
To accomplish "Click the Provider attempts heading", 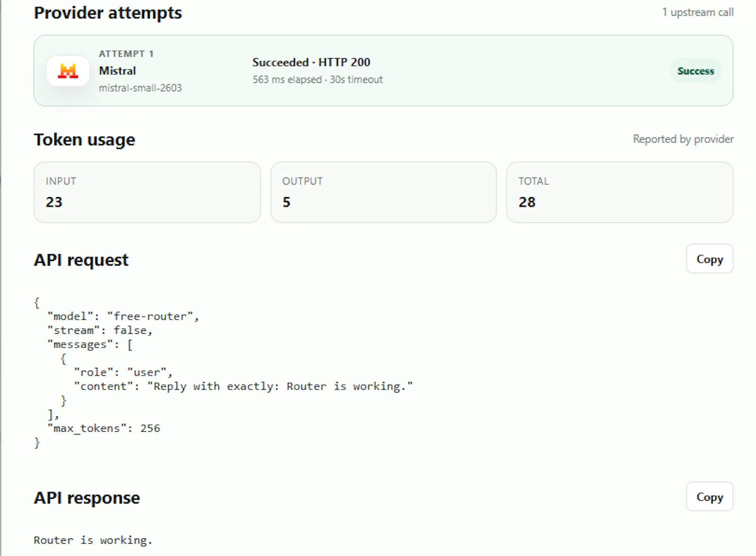I will 108,13.
